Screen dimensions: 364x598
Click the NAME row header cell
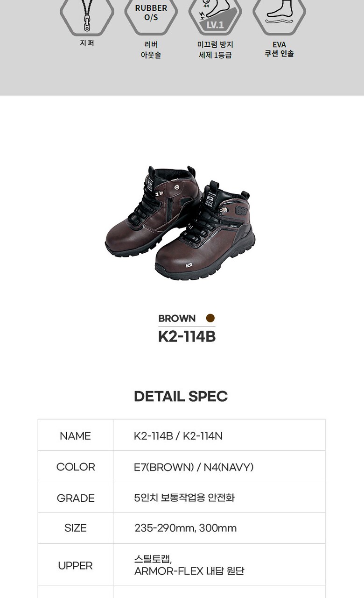[x=76, y=435]
